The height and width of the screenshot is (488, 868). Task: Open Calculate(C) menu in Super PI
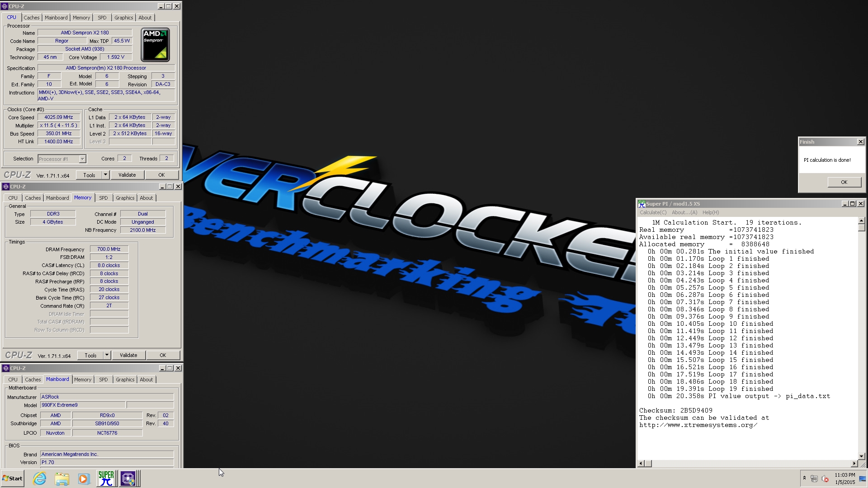(653, 212)
